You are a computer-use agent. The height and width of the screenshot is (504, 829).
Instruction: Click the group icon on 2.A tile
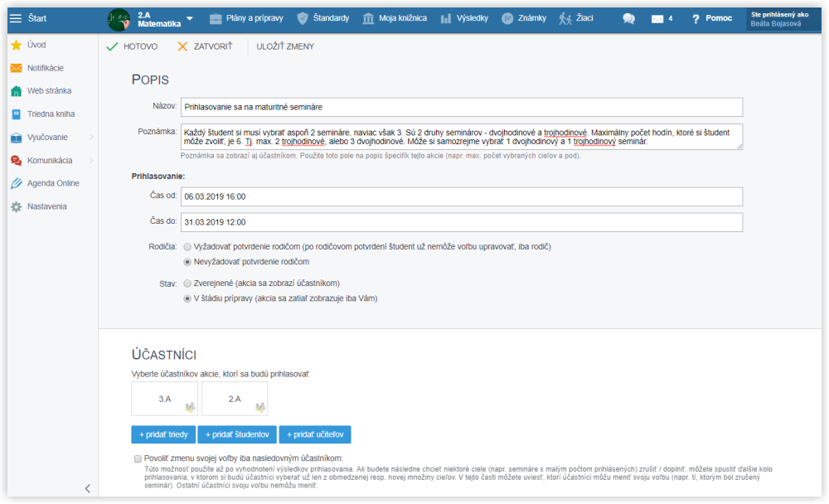(260, 407)
